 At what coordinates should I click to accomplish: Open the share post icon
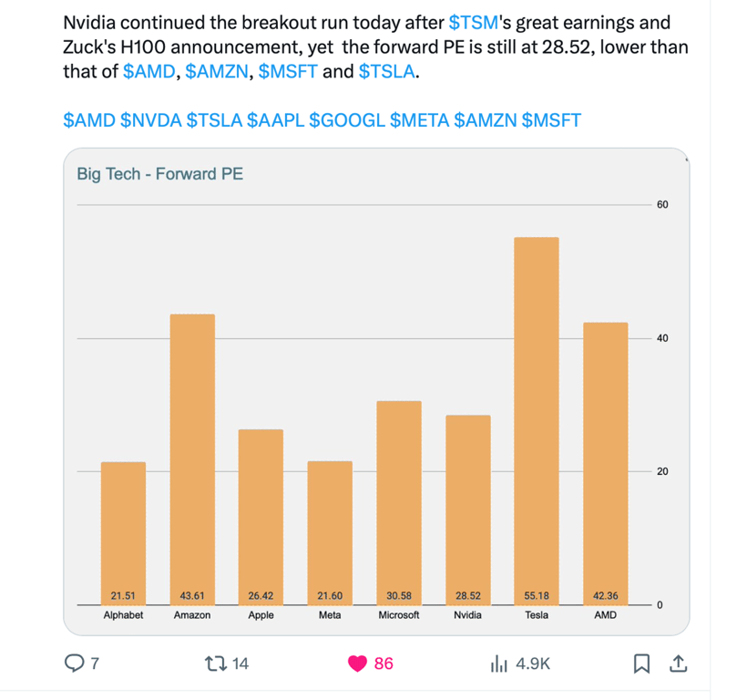(678, 663)
